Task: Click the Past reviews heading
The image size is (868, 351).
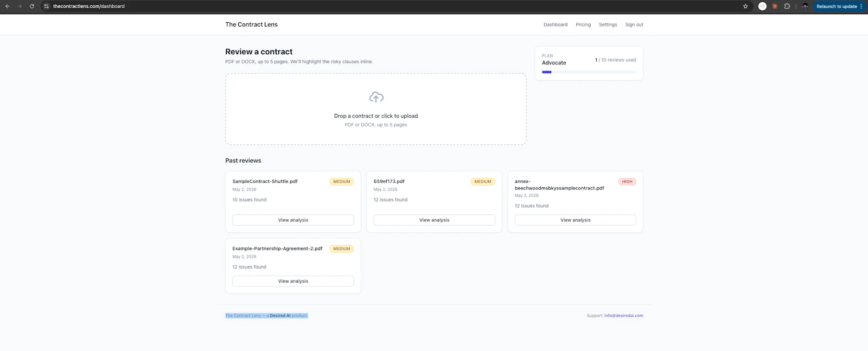Action: tap(243, 161)
